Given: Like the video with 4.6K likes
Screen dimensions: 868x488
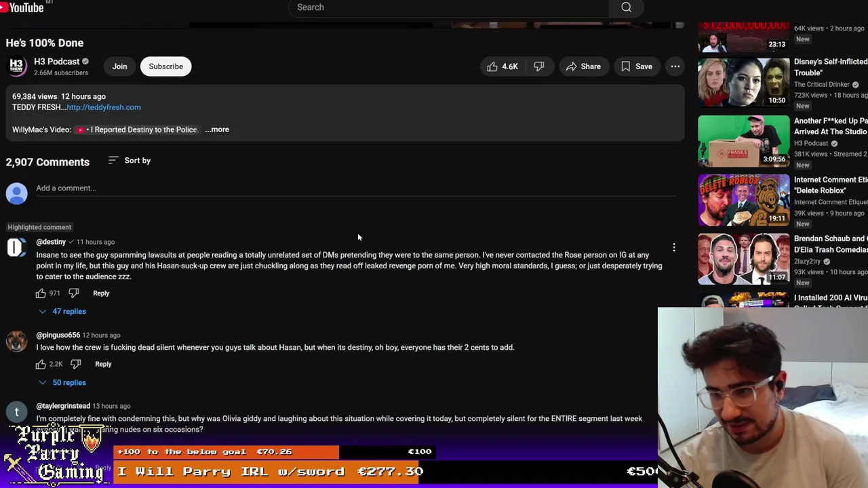Looking at the screenshot, I should click(x=502, y=66).
